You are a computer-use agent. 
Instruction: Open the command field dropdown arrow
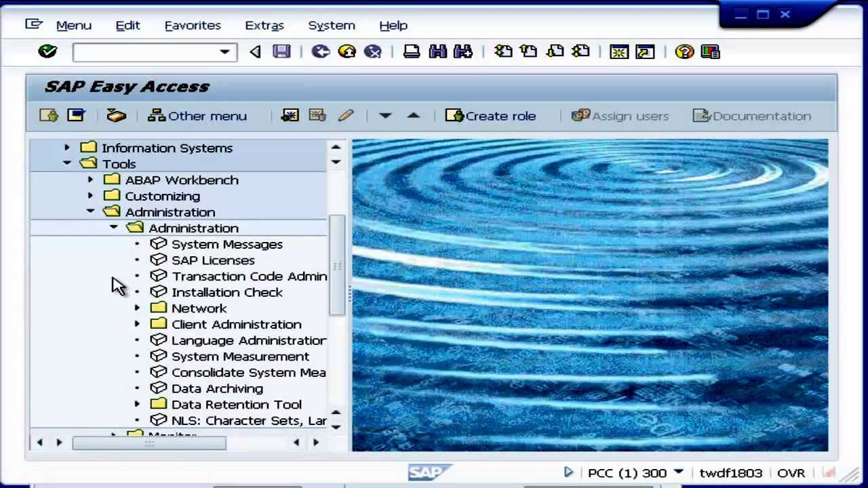[224, 52]
